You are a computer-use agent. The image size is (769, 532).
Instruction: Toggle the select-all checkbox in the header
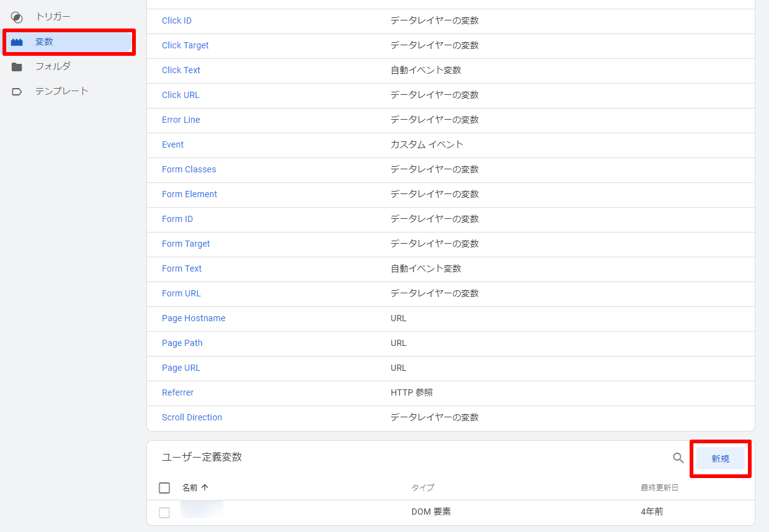point(164,488)
